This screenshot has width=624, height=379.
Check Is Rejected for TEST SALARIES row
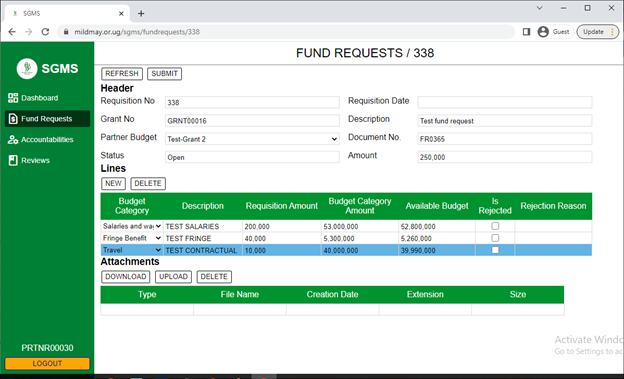pyautogui.click(x=495, y=226)
